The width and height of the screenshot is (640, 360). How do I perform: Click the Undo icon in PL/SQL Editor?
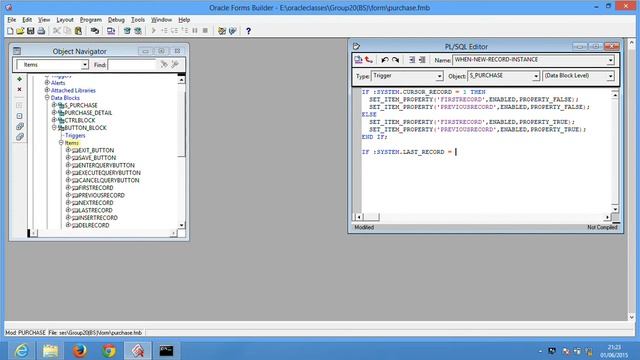point(384,60)
